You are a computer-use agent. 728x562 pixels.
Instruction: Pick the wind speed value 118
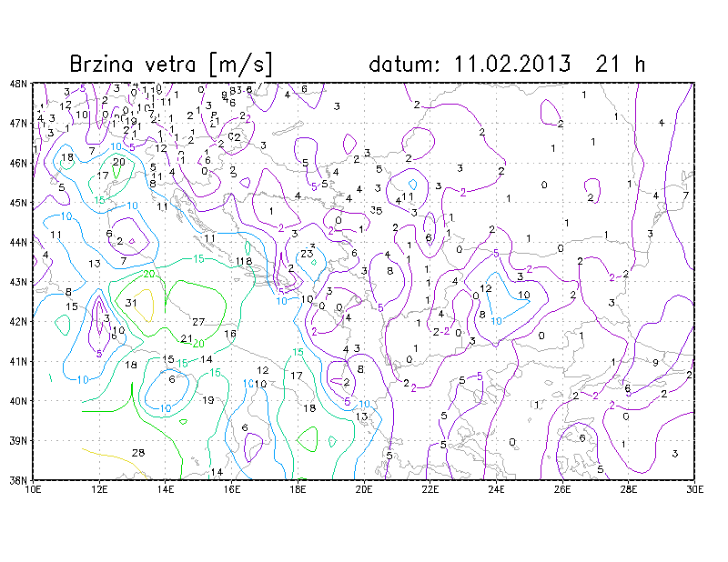pyautogui.click(x=244, y=261)
